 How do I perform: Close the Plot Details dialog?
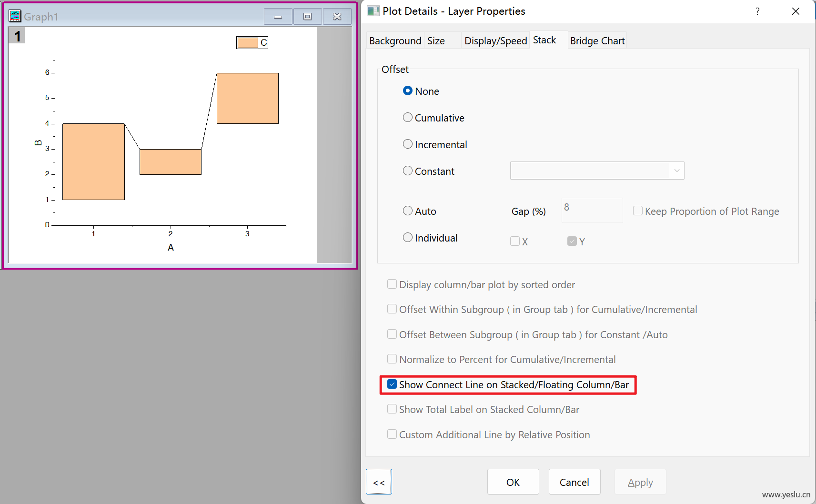796,11
